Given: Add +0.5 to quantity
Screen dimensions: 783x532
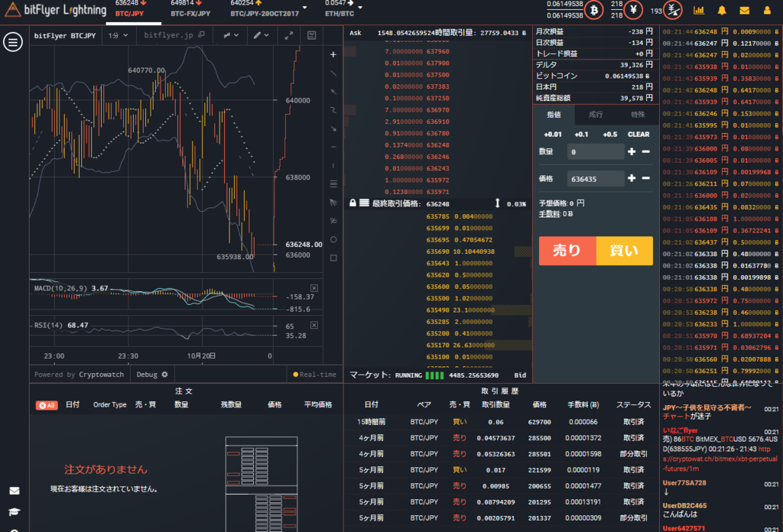Looking at the screenshot, I should click(x=609, y=135).
